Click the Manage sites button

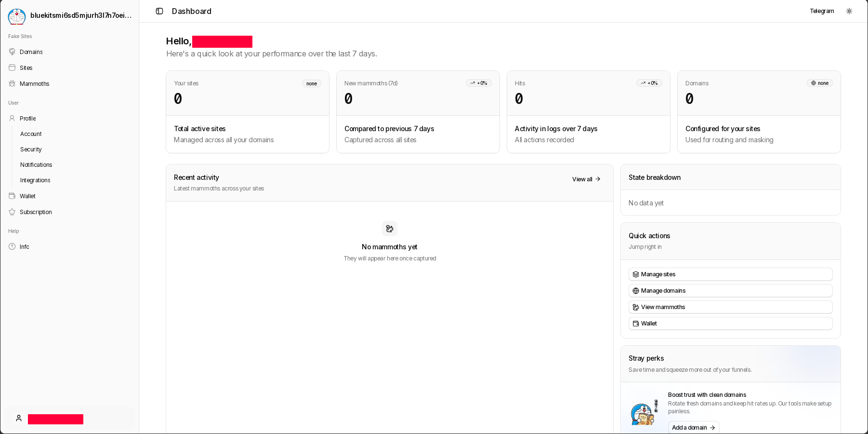click(731, 274)
